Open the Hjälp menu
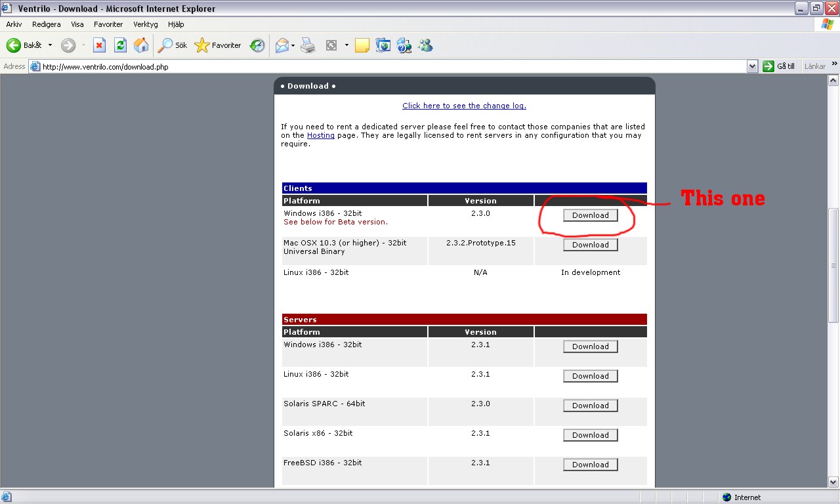 (x=176, y=24)
